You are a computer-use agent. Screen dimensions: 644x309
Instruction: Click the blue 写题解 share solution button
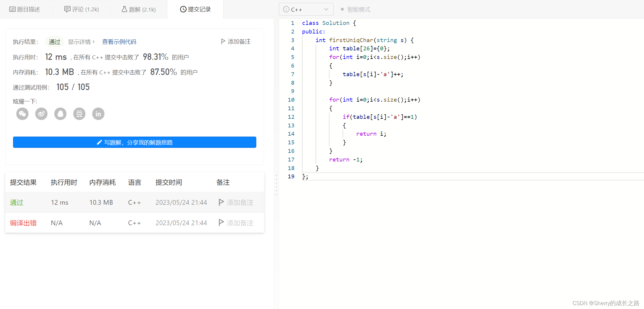click(x=135, y=142)
